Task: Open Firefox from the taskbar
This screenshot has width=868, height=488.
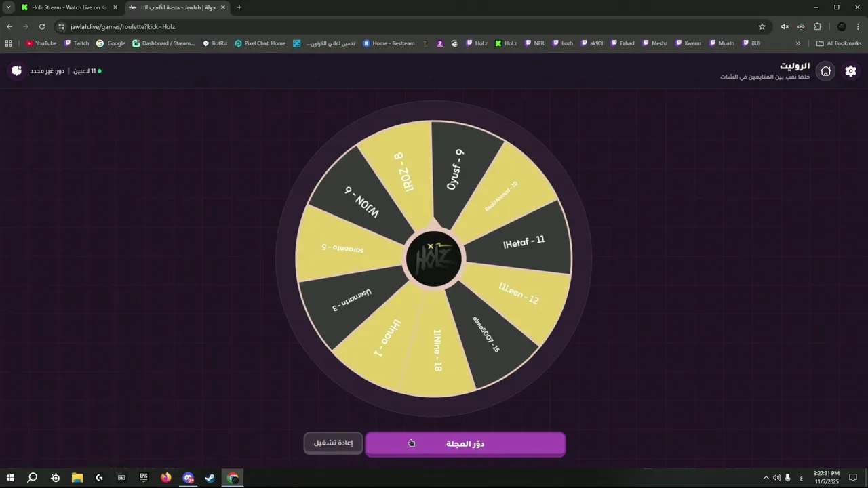Action: tap(166, 478)
